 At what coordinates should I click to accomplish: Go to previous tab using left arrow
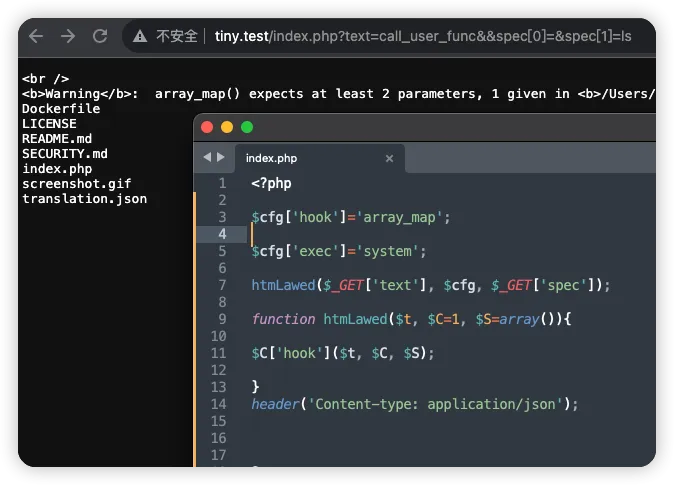point(208,157)
